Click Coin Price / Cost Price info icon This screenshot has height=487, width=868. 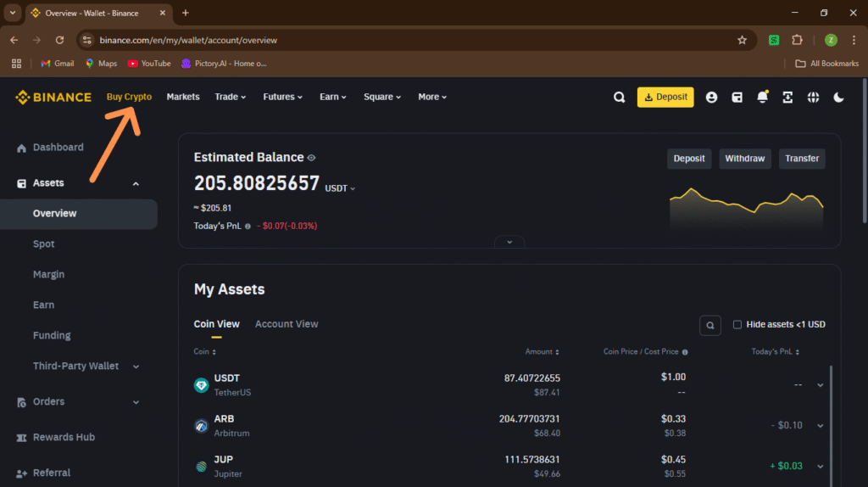(x=685, y=352)
